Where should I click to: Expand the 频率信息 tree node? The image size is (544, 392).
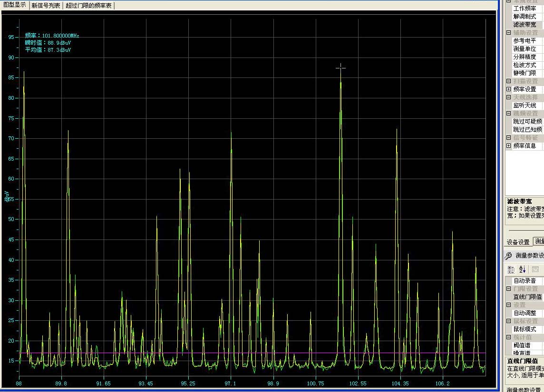click(x=508, y=146)
